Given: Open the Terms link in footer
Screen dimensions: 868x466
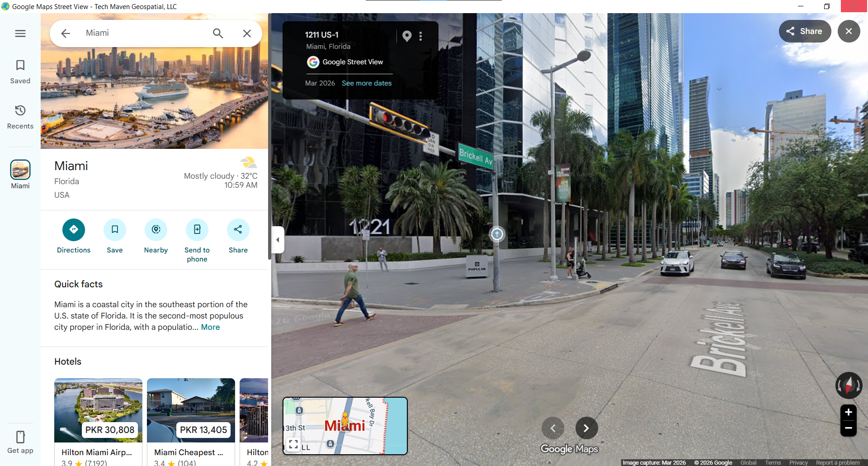Looking at the screenshot, I should click(x=773, y=462).
